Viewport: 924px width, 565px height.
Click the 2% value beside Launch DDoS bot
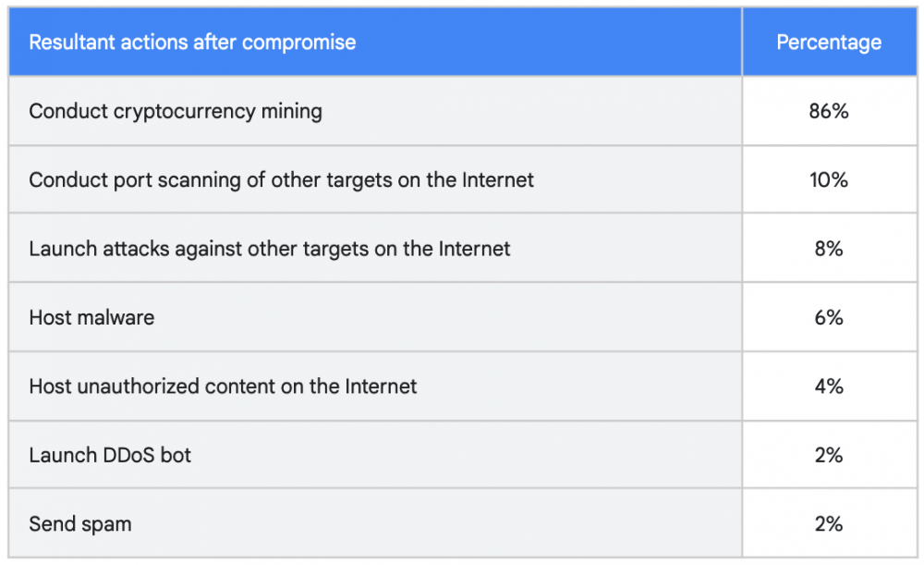coord(829,455)
